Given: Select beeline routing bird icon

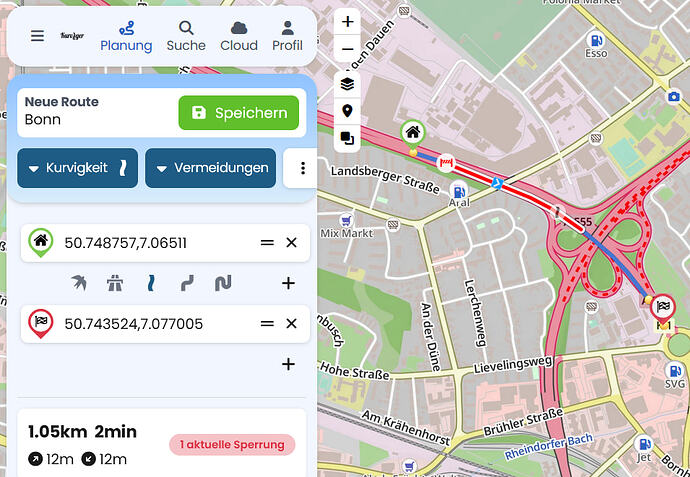Looking at the screenshot, I should [x=79, y=283].
